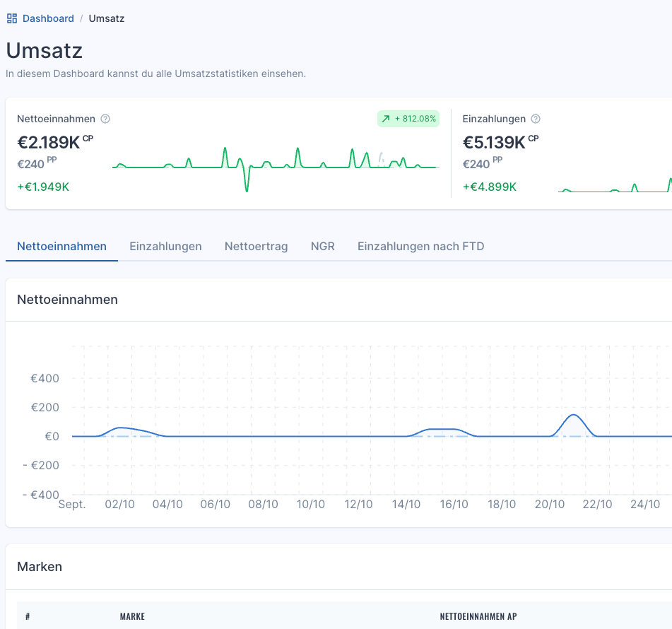Switch to the Einzahlungen tab
This screenshot has width=672, height=629.
165,246
